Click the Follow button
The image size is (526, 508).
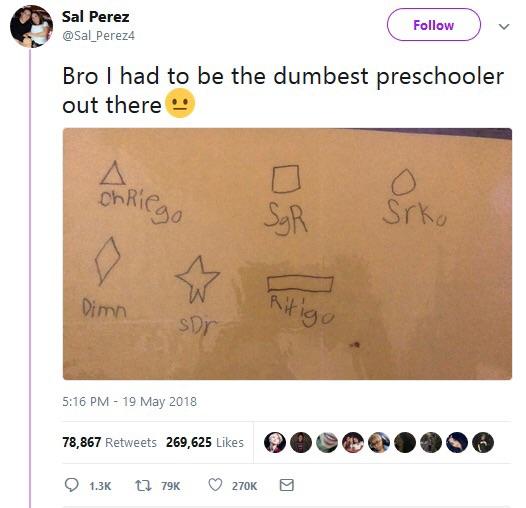pyautogui.click(x=433, y=25)
